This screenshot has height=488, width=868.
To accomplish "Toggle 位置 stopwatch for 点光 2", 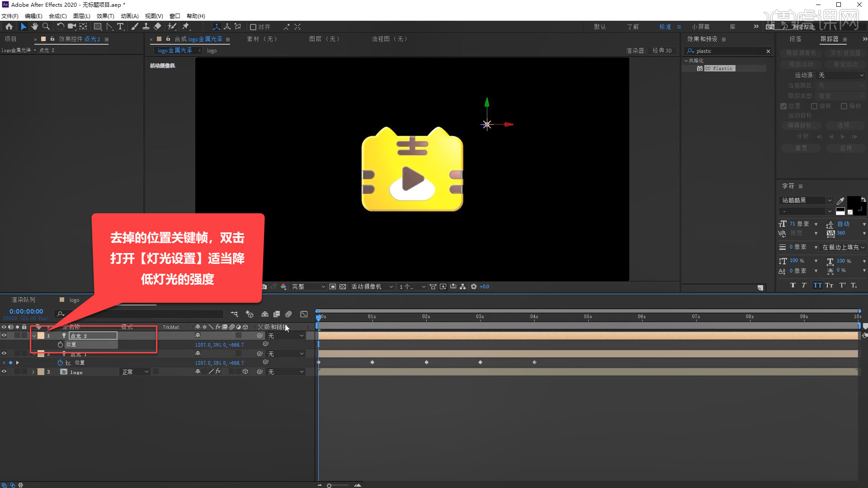I will tap(60, 344).
